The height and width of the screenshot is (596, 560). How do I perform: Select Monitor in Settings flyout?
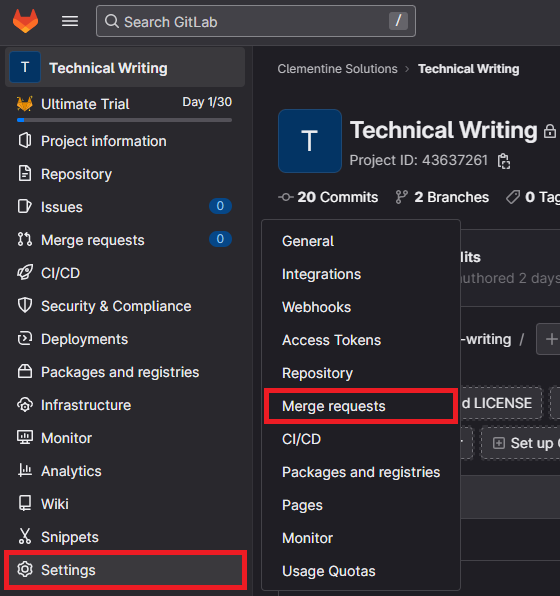click(x=361, y=538)
